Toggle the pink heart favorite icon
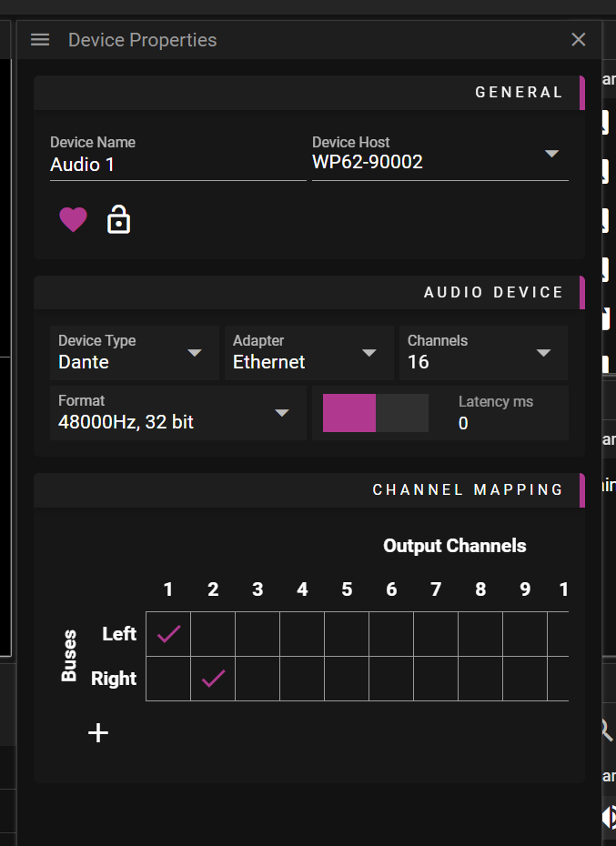The height and width of the screenshot is (846, 616). [x=73, y=219]
